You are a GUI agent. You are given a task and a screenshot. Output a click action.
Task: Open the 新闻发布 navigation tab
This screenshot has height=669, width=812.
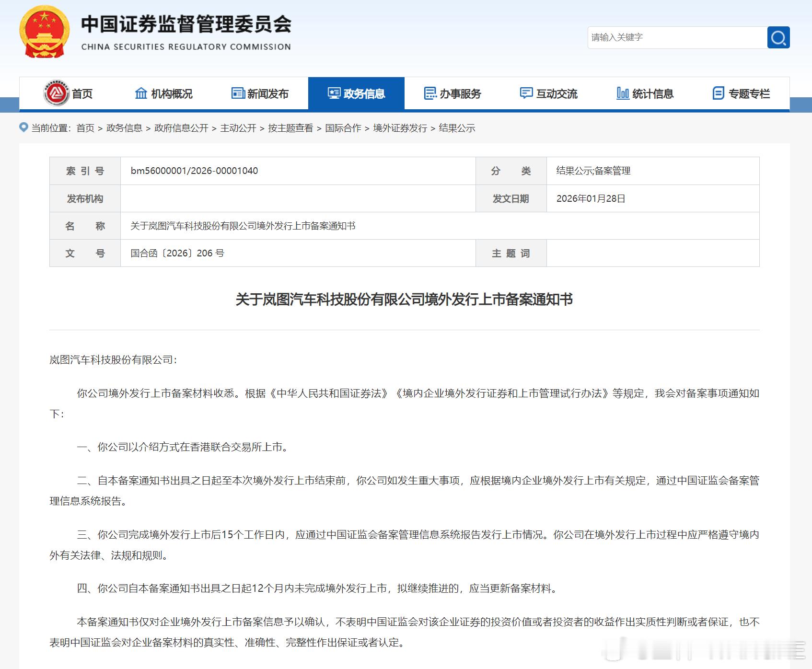click(260, 93)
